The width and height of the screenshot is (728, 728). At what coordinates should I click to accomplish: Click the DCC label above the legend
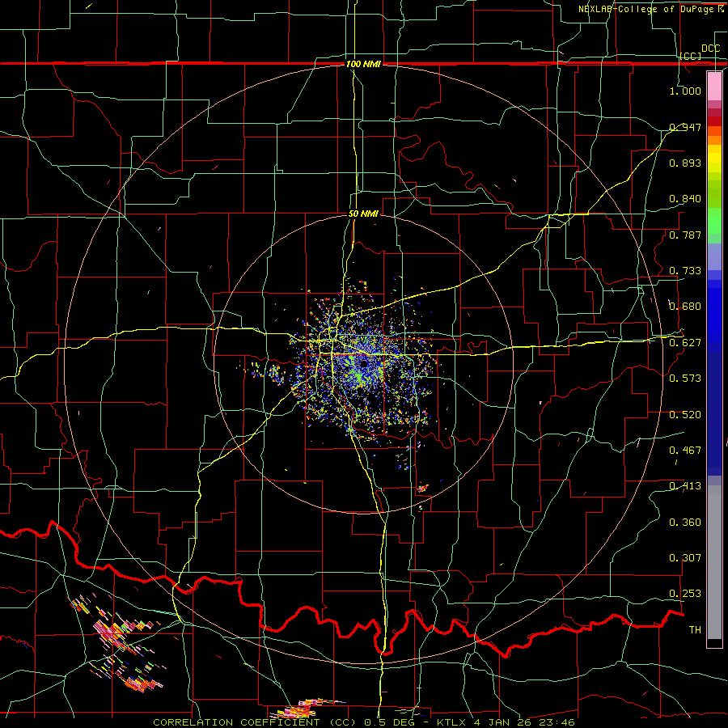710,49
